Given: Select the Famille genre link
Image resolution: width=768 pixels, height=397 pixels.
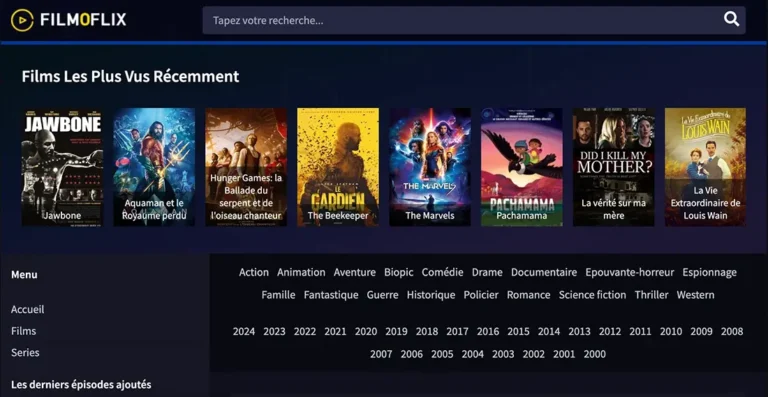Looking at the screenshot, I should tap(278, 295).
